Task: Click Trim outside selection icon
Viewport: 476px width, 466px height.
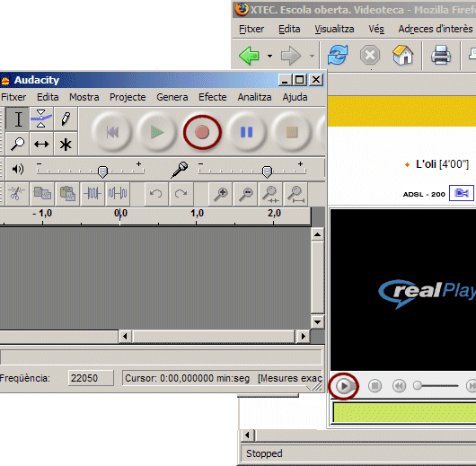Action: 93,194
